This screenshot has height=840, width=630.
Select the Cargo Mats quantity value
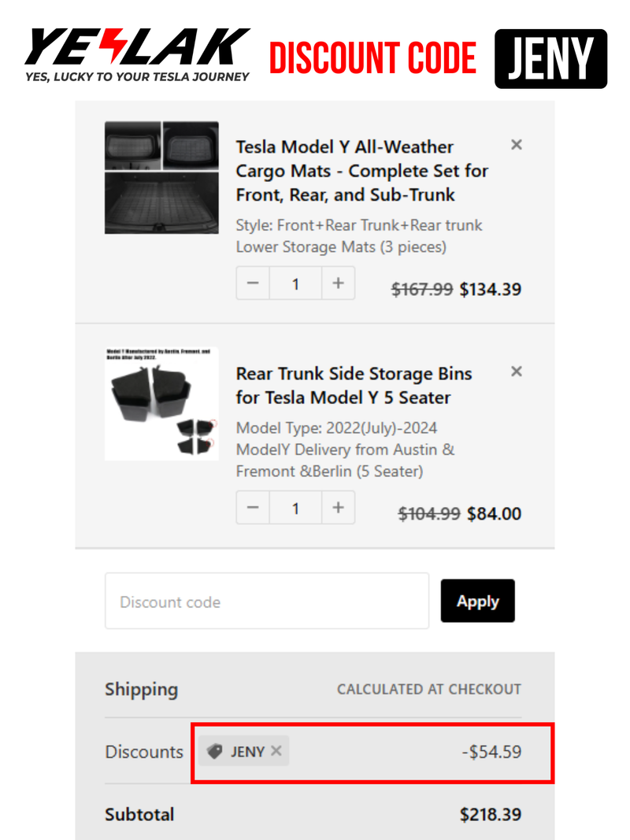[295, 283]
